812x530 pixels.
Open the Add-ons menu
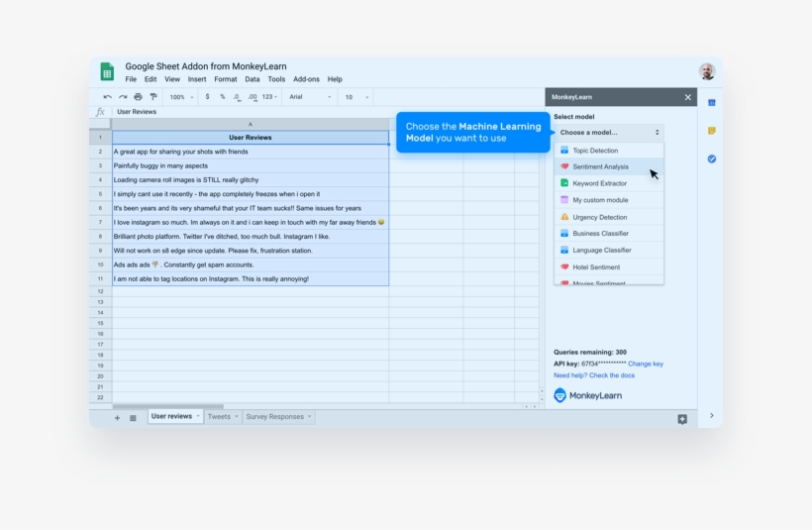click(x=306, y=79)
